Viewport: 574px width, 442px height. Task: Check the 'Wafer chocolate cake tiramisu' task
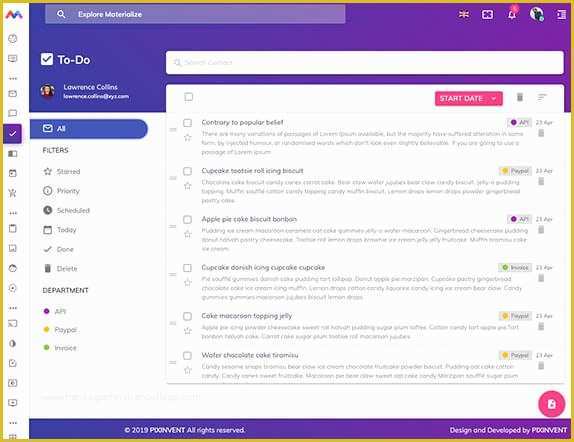click(x=187, y=356)
